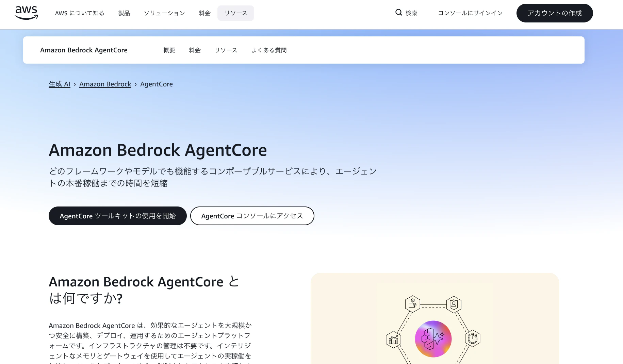
Task: Click the gradient brain AI circle icon
Action: [433, 339]
